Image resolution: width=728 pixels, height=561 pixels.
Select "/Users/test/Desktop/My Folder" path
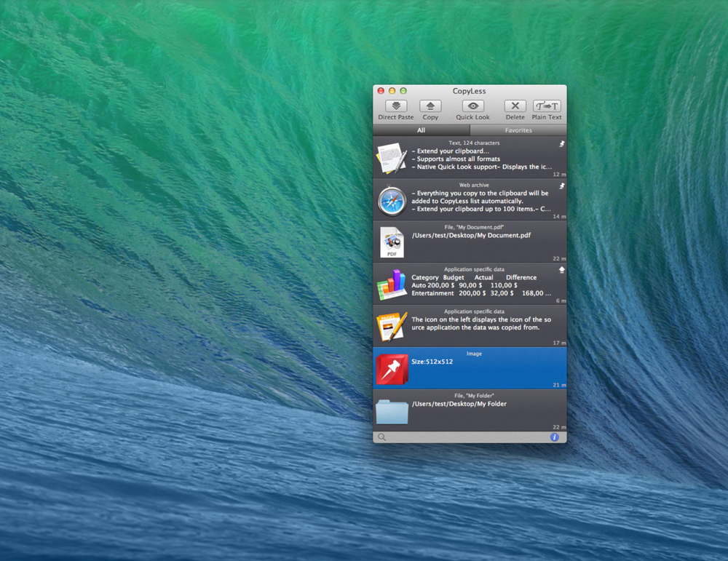coord(459,404)
